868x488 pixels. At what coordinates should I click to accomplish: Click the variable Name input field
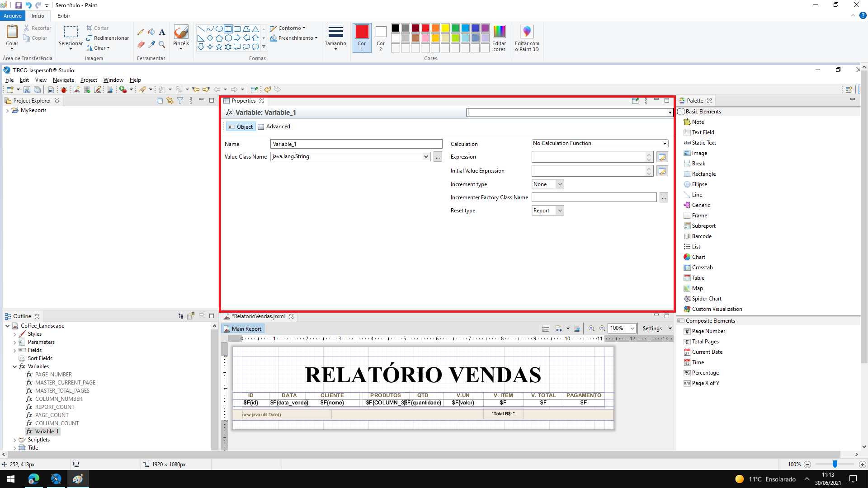coord(356,144)
